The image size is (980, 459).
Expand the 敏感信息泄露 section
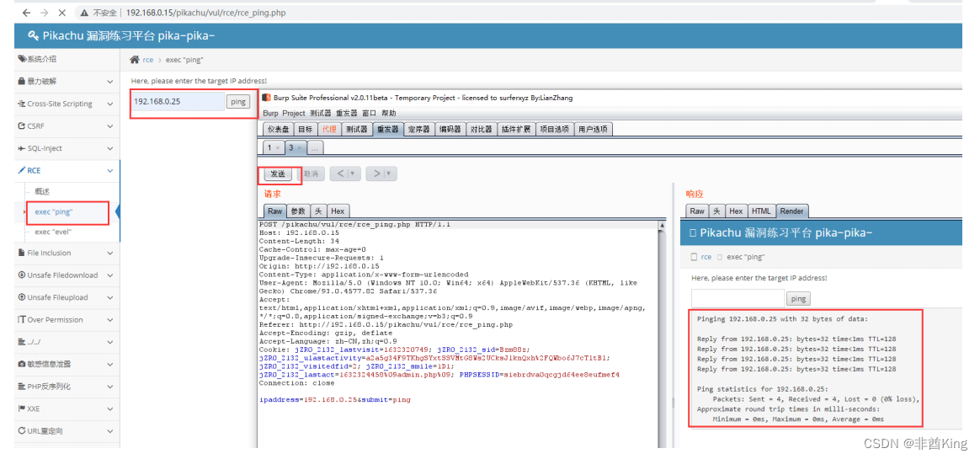point(67,364)
